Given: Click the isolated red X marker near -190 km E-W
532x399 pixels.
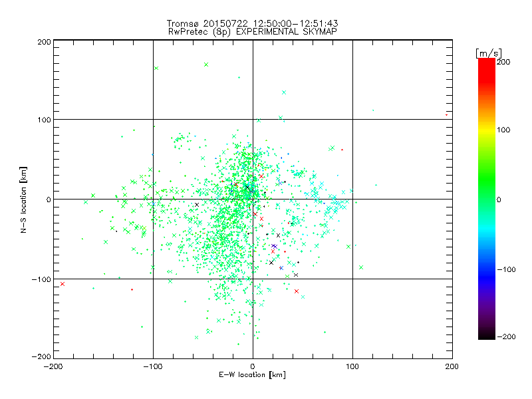Looking at the screenshot, I should point(63,284).
